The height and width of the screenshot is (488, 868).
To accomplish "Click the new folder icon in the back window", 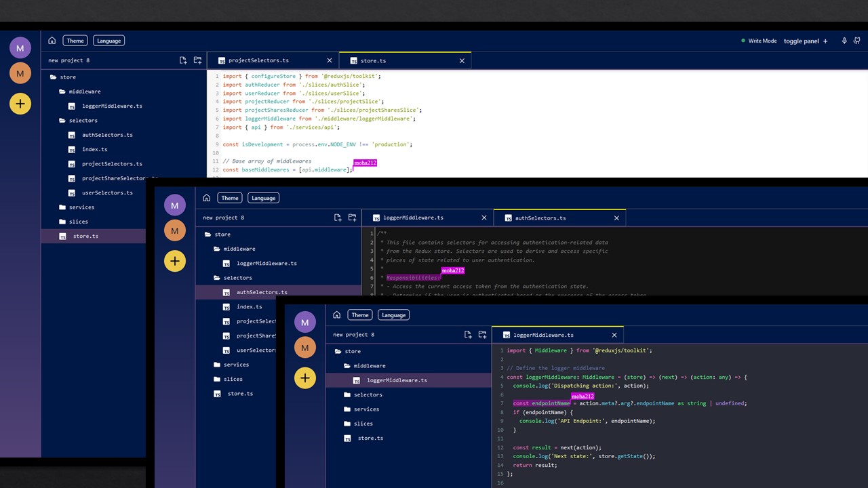I will pyautogui.click(x=197, y=60).
